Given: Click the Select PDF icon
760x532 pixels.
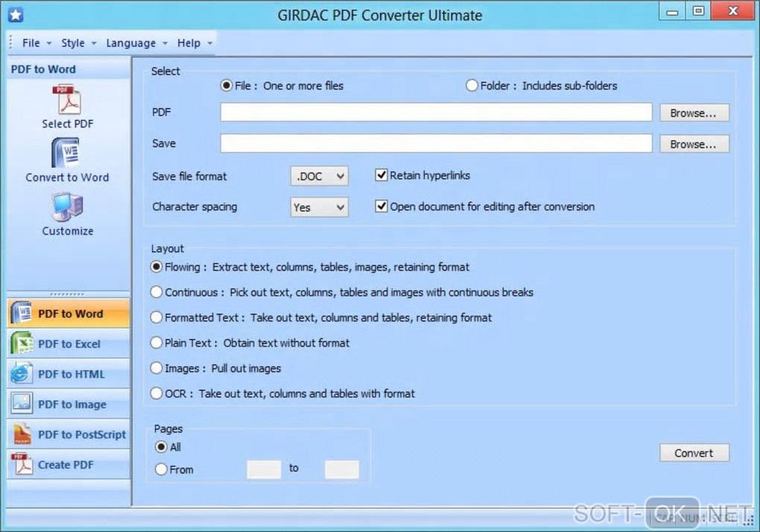Looking at the screenshot, I should pos(69,101).
